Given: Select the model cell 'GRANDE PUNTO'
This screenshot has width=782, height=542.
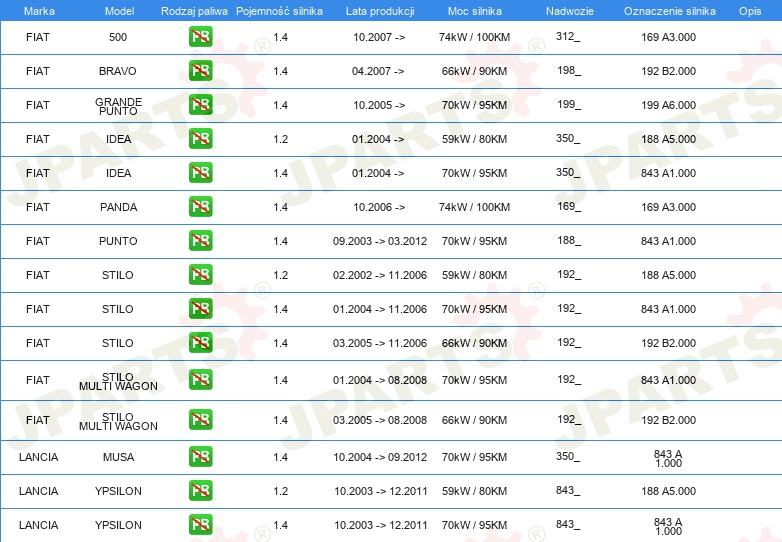Looking at the screenshot, I should (x=118, y=106).
